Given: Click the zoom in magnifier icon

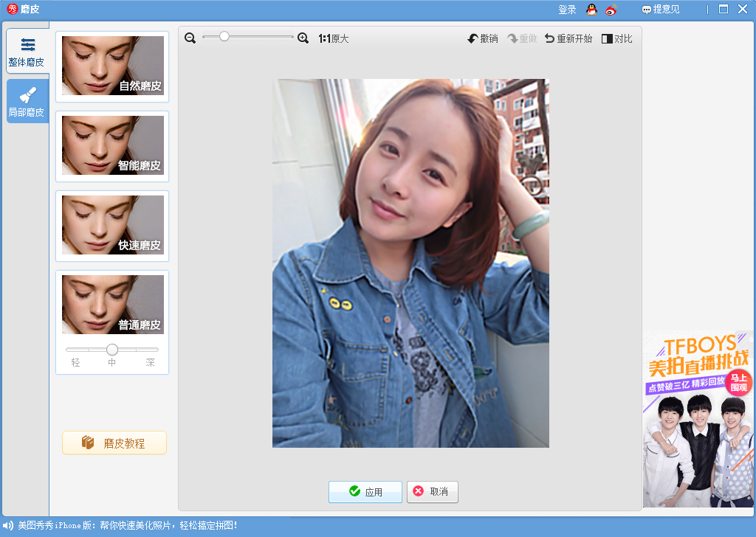Looking at the screenshot, I should [303, 38].
